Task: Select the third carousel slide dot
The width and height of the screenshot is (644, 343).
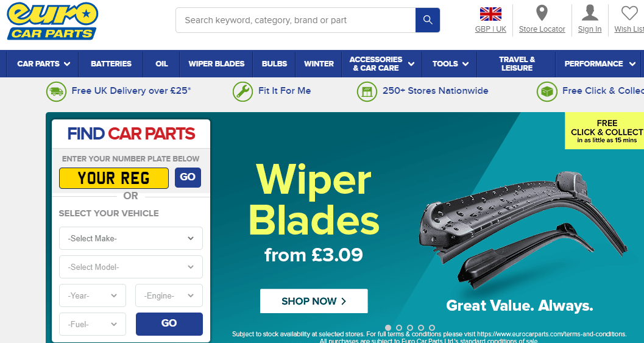Action: pyautogui.click(x=410, y=328)
